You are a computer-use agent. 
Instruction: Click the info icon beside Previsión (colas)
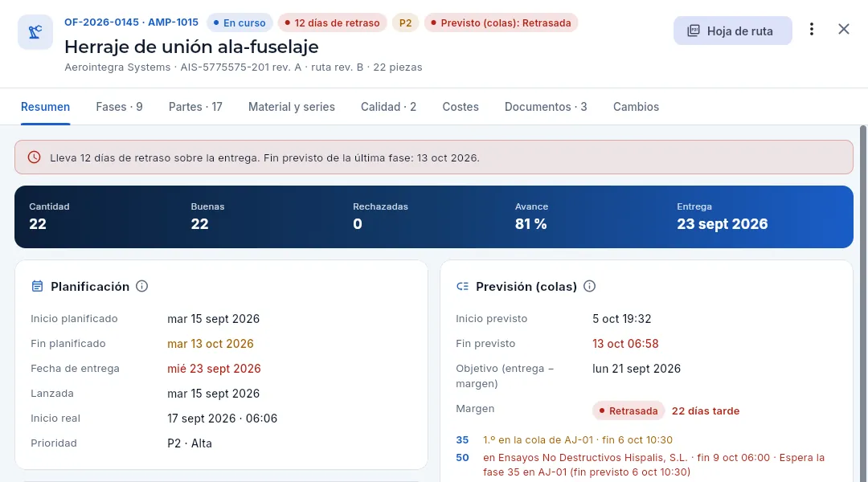pos(590,286)
